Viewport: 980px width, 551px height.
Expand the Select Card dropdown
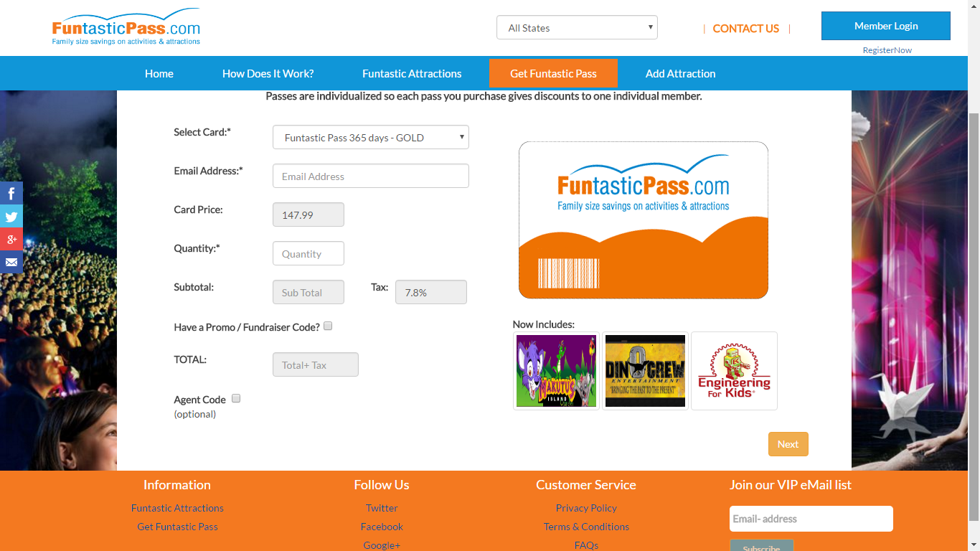370,137
